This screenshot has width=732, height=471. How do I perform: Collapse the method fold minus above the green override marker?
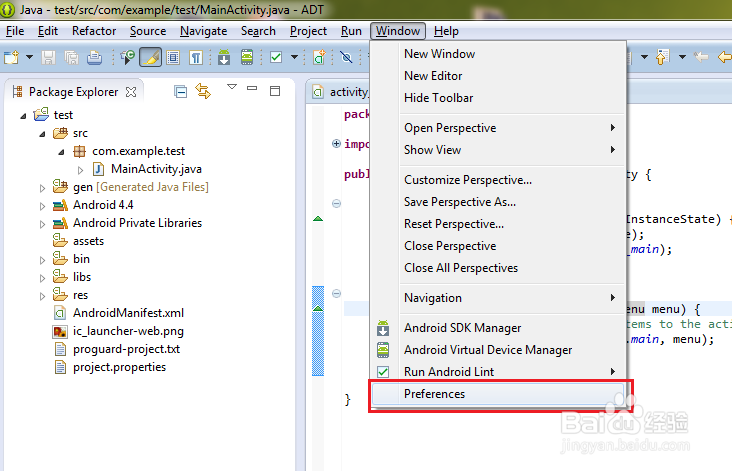(x=336, y=204)
